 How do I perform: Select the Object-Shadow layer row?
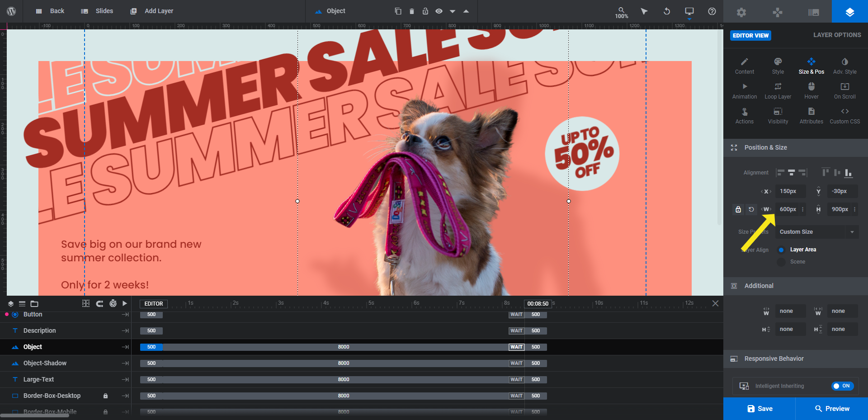pos(66,363)
